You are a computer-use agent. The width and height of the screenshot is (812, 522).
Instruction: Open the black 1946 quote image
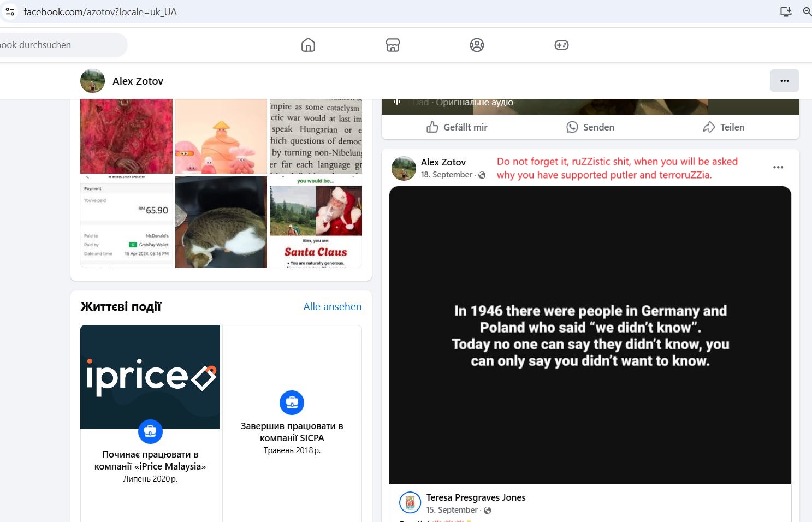pos(590,335)
